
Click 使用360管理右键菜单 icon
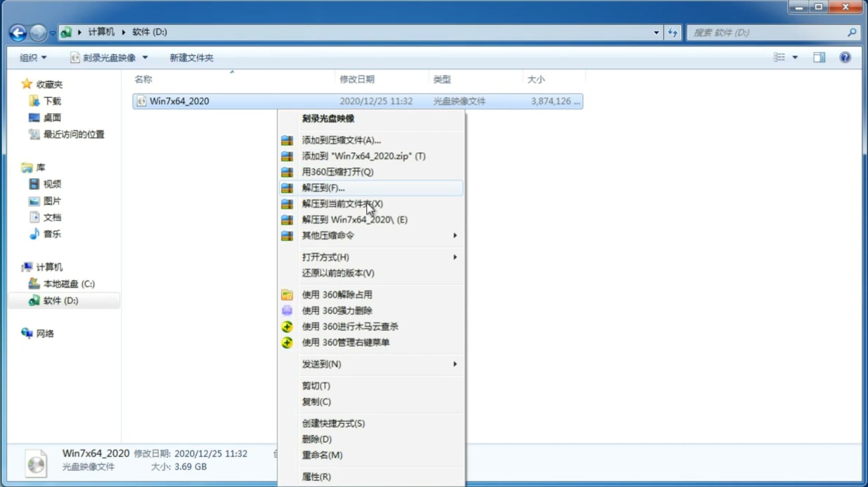[x=287, y=342]
